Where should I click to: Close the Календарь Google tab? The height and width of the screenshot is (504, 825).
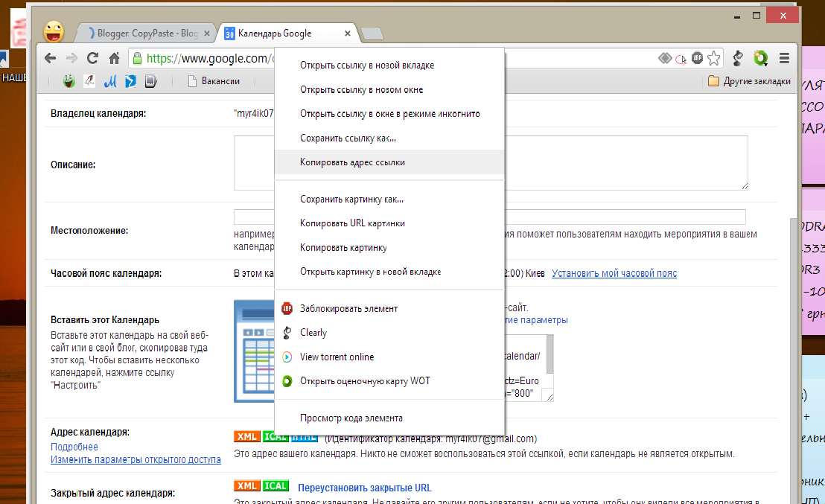point(347,34)
